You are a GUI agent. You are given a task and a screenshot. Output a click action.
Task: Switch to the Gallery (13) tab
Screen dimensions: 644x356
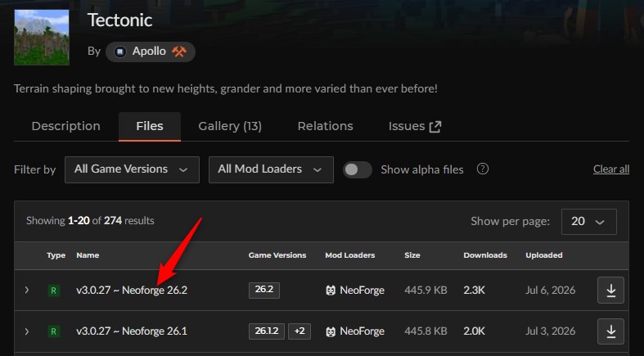(x=230, y=126)
